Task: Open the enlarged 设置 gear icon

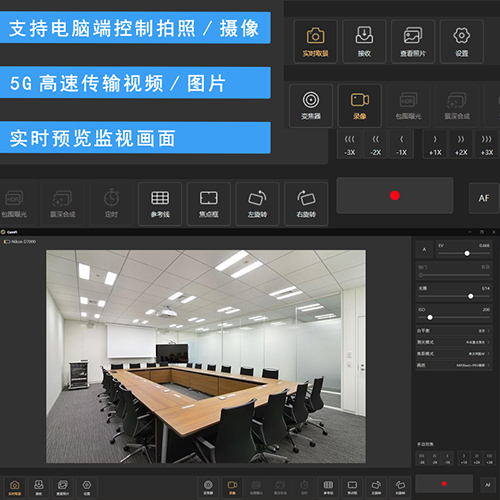Action: (x=462, y=42)
